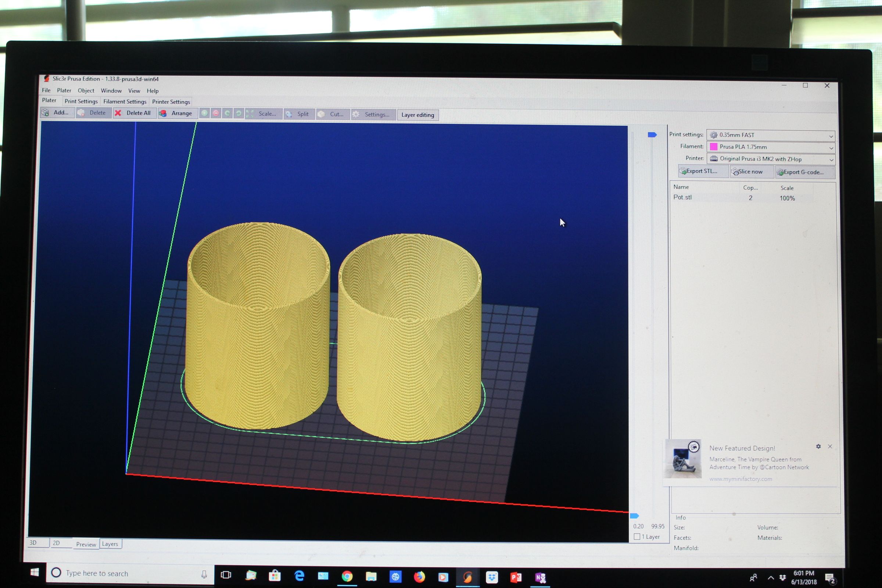Rotate the object counter-clockwise with the rotate icon

click(x=227, y=113)
